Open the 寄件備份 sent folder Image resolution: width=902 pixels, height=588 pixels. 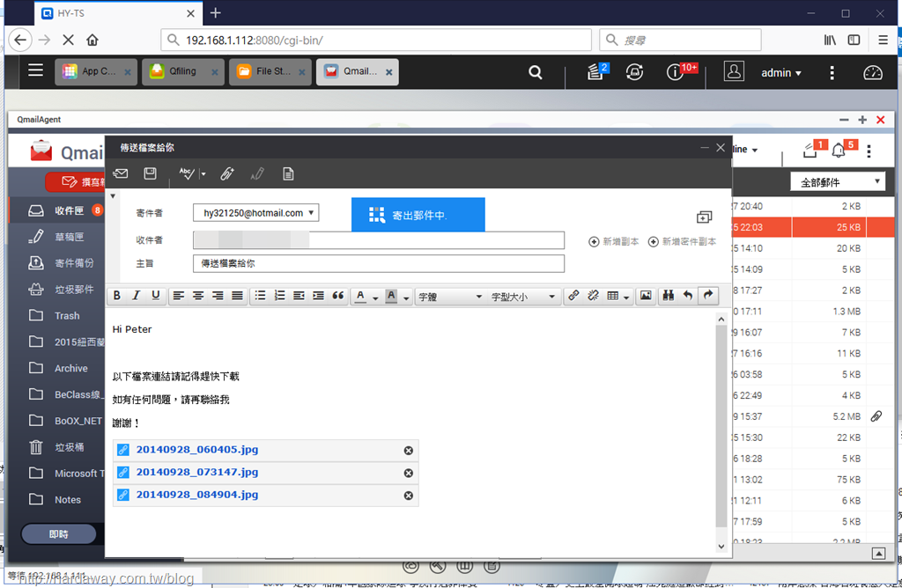click(56, 263)
